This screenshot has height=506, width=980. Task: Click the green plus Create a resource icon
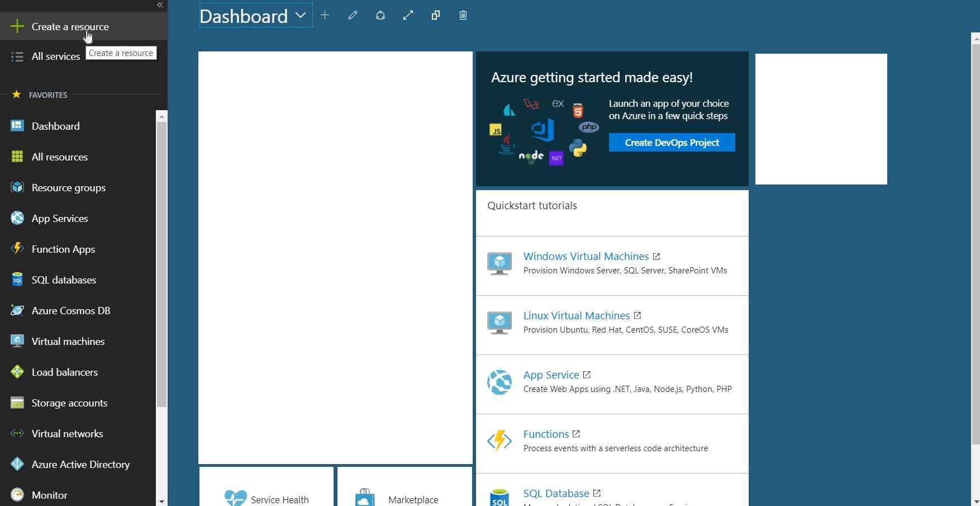(17, 26)
